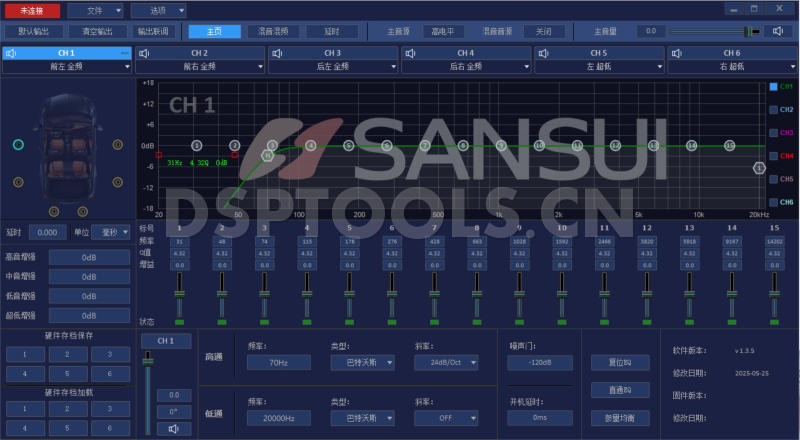Viewport: 800px width, 440px height.
Task: Open high-pass slope 24dB/Oct dropdown
Action: (445, 362)
